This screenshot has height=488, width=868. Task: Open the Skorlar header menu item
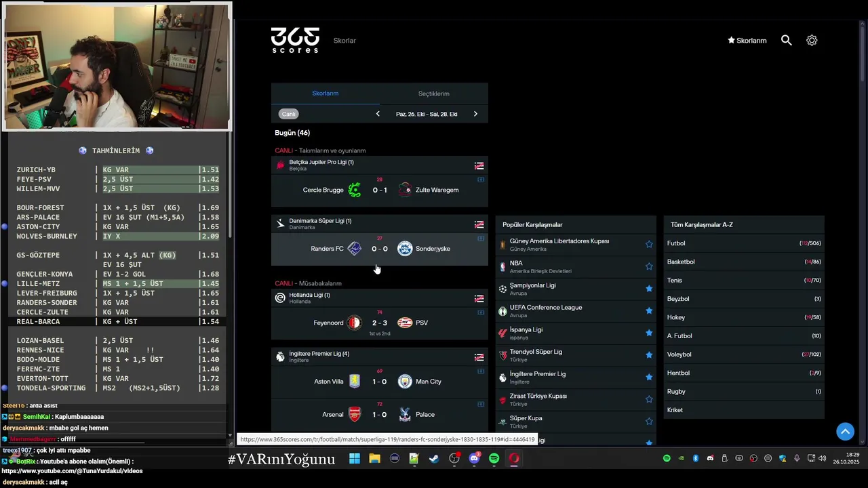click(x=344, y=41)
